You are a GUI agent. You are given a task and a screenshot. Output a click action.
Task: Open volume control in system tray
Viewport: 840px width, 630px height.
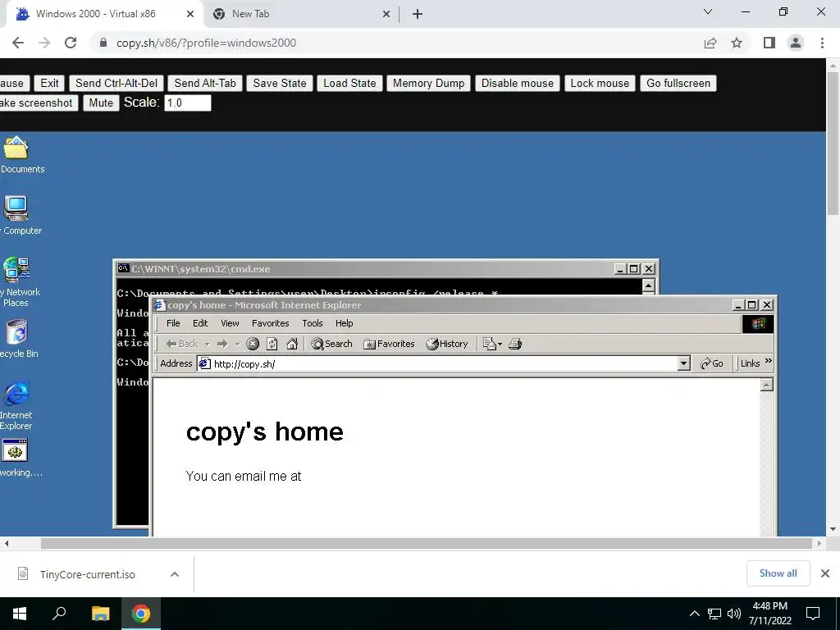[734, 614]
